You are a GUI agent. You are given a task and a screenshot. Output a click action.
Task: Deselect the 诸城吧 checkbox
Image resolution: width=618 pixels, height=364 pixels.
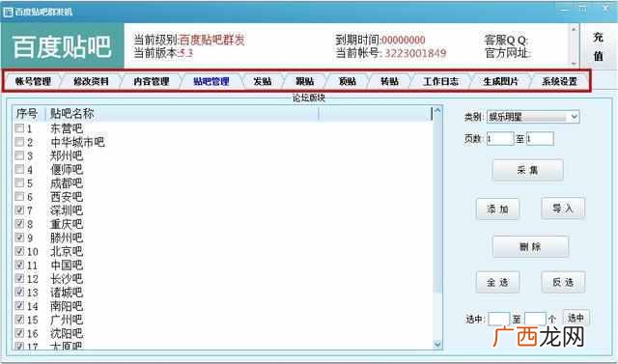pyautogui.click(x=19, y=292)
